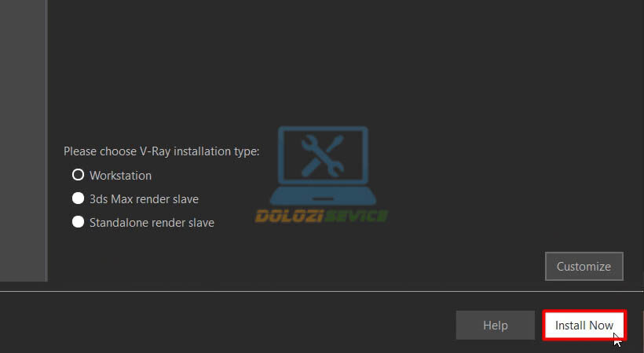This screenshot has height=353, width=644.
Task: Open the installer Help button
Action: point(496,325)
